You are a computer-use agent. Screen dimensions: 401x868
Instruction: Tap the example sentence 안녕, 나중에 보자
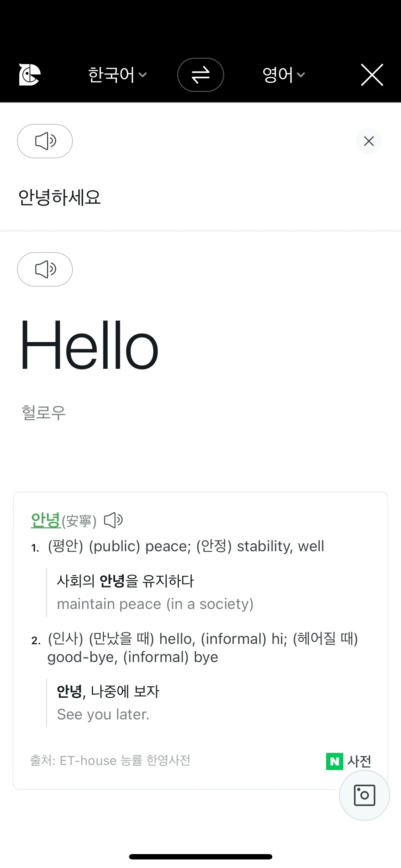coord(108,691)
